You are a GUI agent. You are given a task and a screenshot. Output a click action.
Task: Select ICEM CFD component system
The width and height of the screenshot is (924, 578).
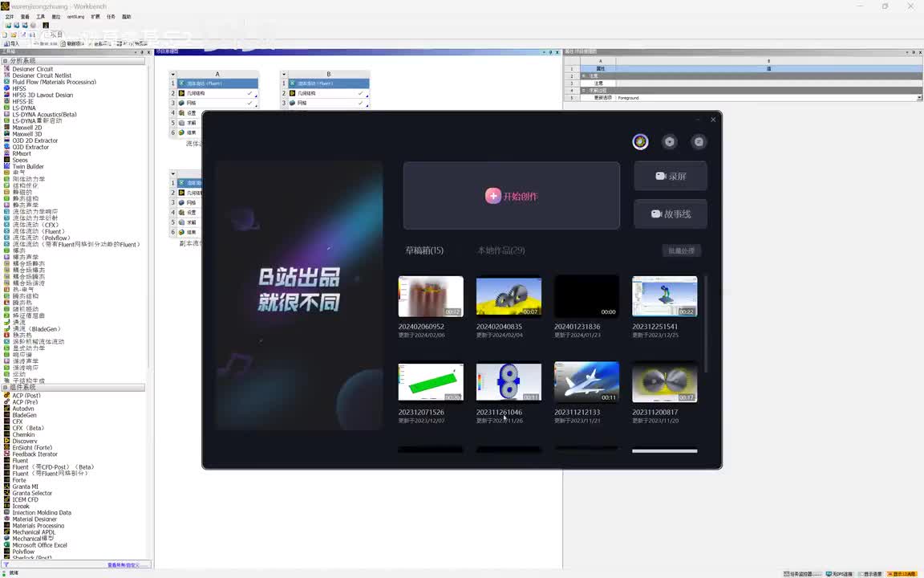click(x=25, y=499)
